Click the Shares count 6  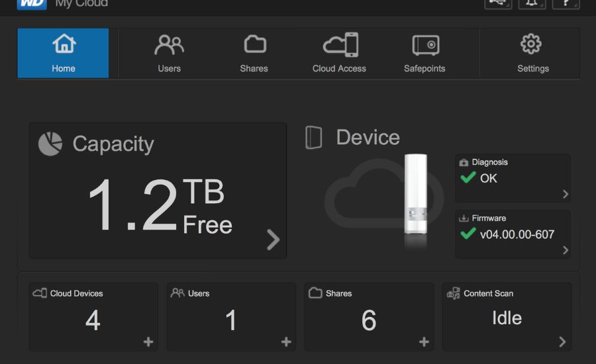pyautogui.click(x=369, y=320)
